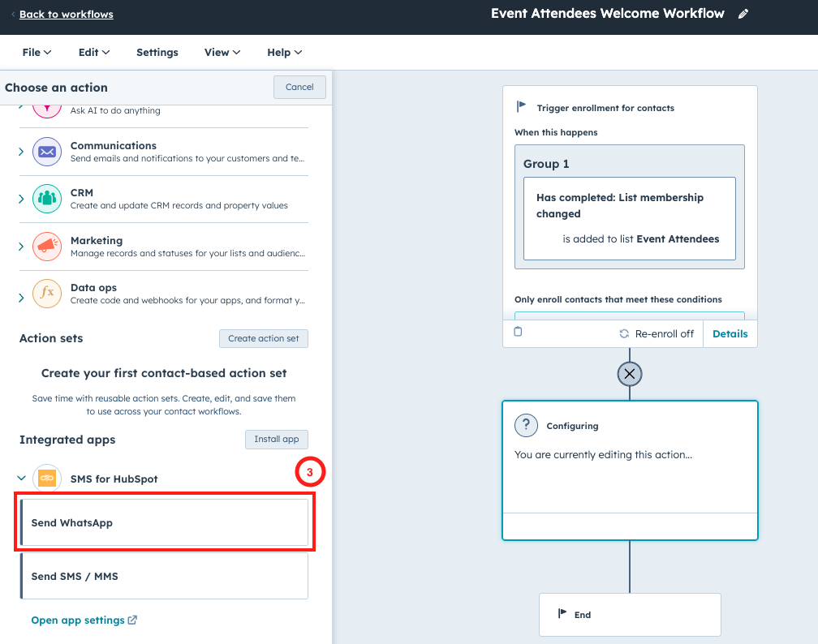The width and height of the screenshot is (818, 644).
Task: Click the Install app button
Action: click(x=277, y=439)
